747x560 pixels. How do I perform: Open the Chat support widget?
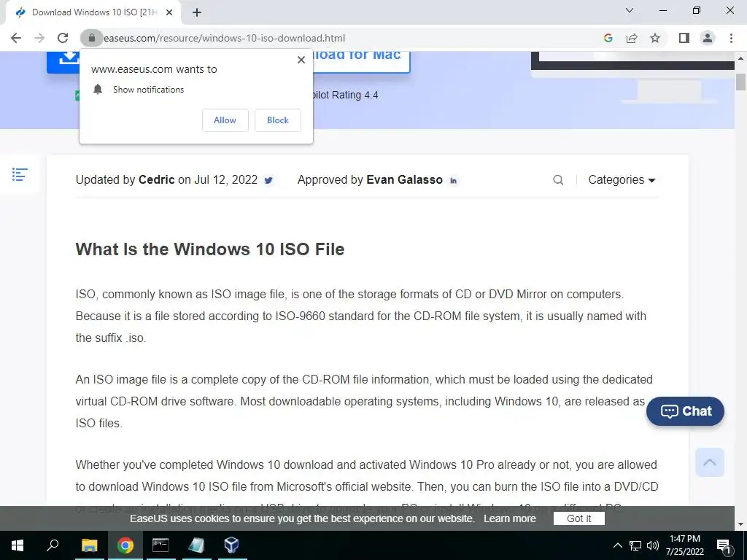pyautogui.click(x=685, y=411)
